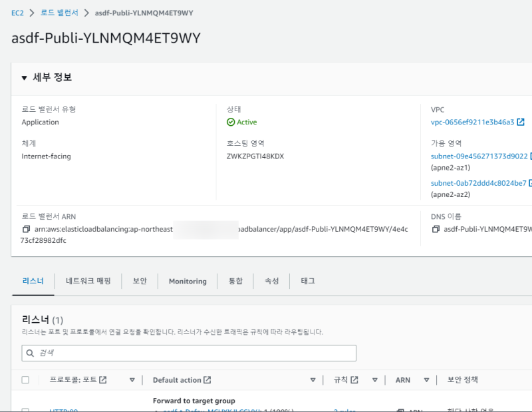Open subnet-09e456271373d9022 link
The height and width of the screenshot is (412, 532).
tap(479, 156)
